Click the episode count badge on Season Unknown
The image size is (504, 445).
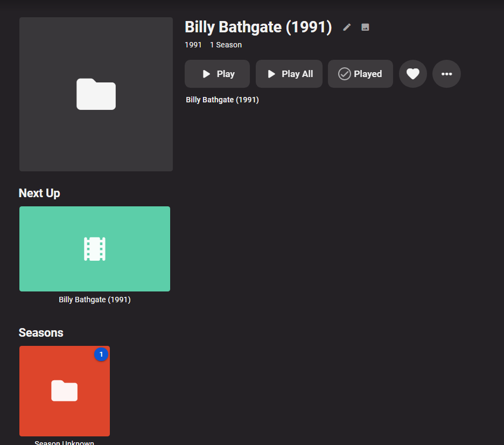coord(101,354)
